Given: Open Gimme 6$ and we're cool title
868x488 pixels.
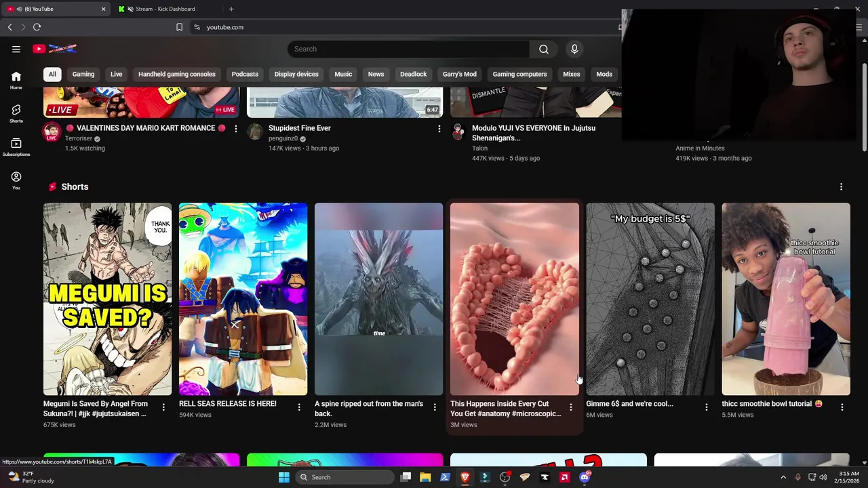Looking at the screenshot, I should pyautogui.click(x=629, y=404).
